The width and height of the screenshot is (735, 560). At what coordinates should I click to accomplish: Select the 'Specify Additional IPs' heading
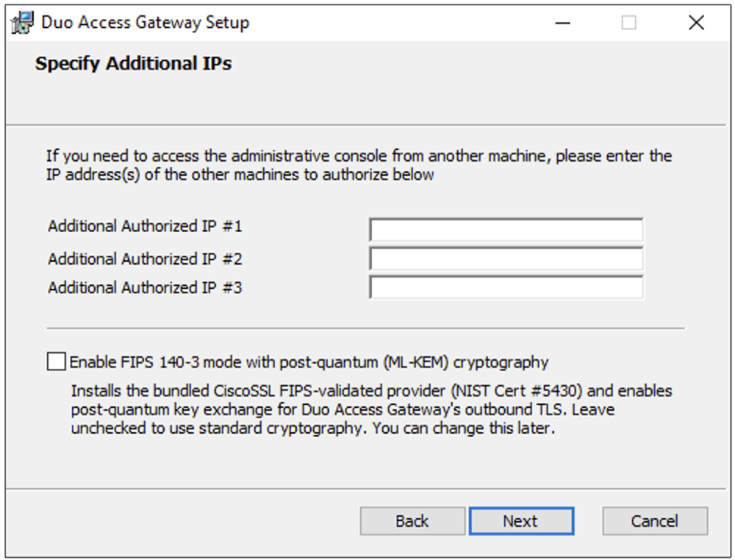134,64
